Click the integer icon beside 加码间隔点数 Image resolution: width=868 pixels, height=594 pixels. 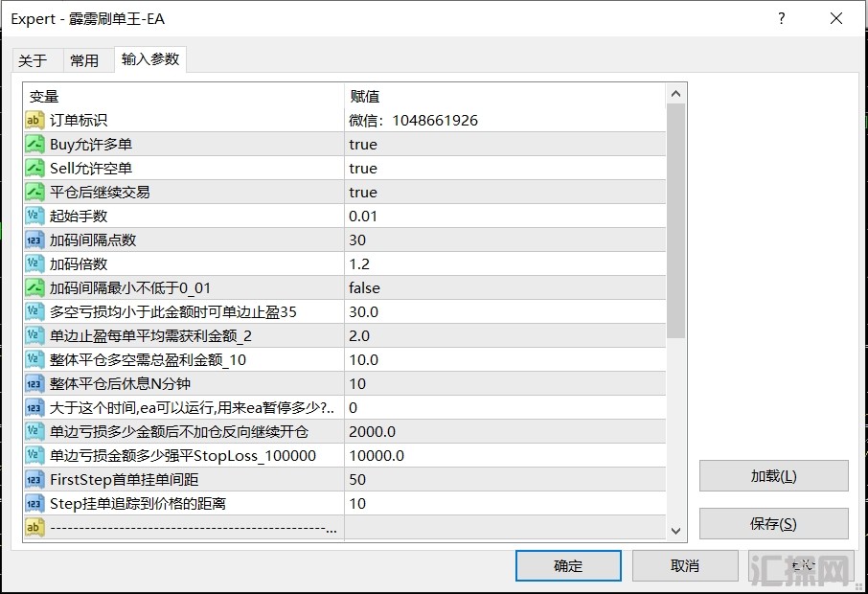pyautogui.click(x=34, y=240)
